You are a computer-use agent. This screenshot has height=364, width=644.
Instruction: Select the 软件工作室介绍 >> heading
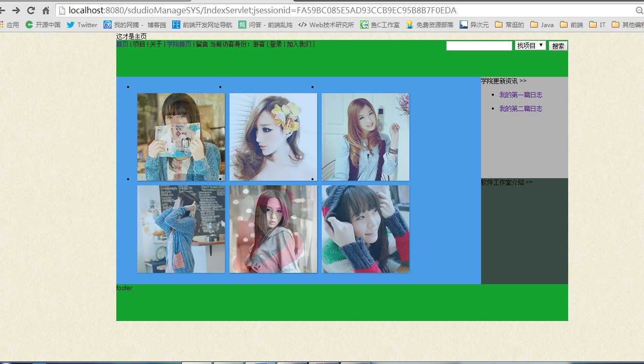pos(507,182)
